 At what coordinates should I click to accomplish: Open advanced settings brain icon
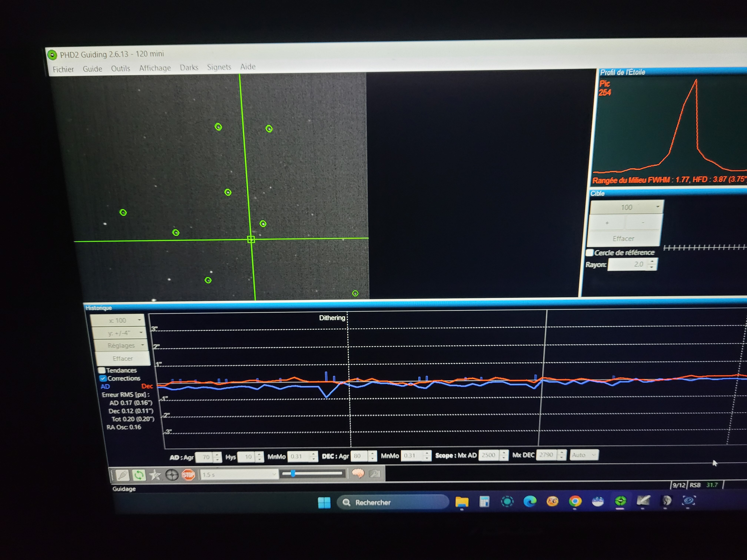coord(358,473)
